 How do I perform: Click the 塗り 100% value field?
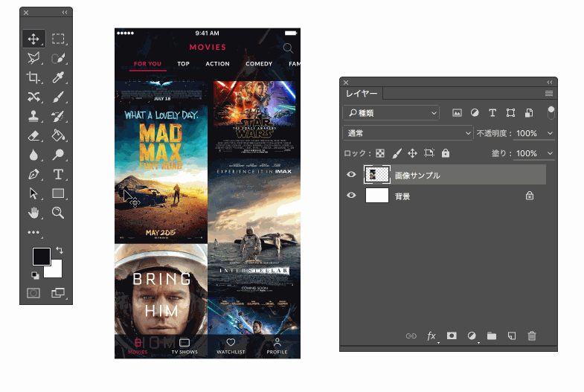(x=527, y=153)
